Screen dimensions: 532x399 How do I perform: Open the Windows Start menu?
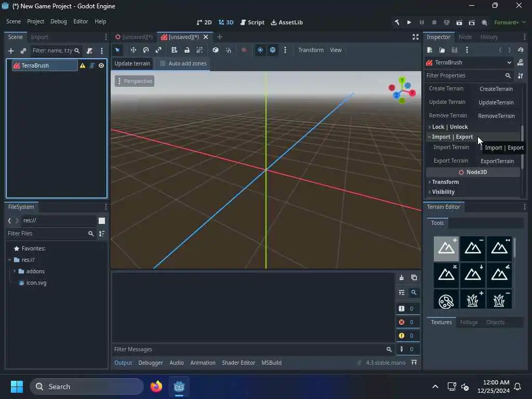(17, 387)
